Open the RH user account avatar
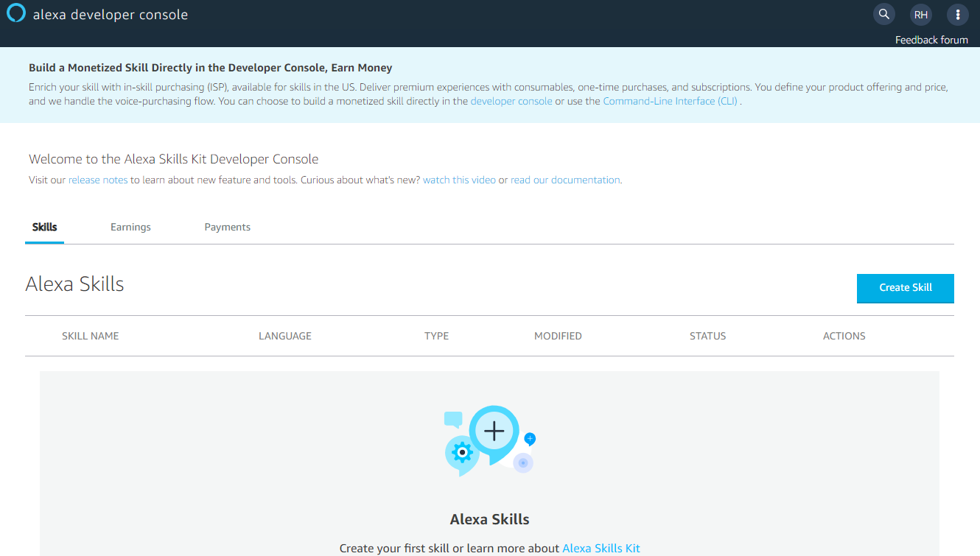 (x=920, y=14)
